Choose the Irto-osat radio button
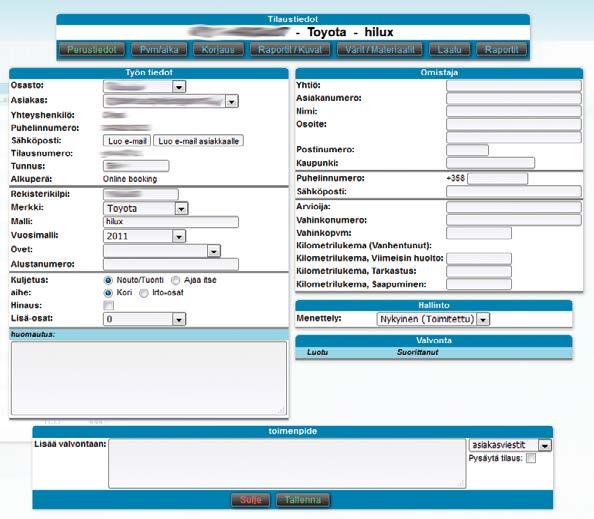Viewport: 594px width, 519px height. pos(144,293)
